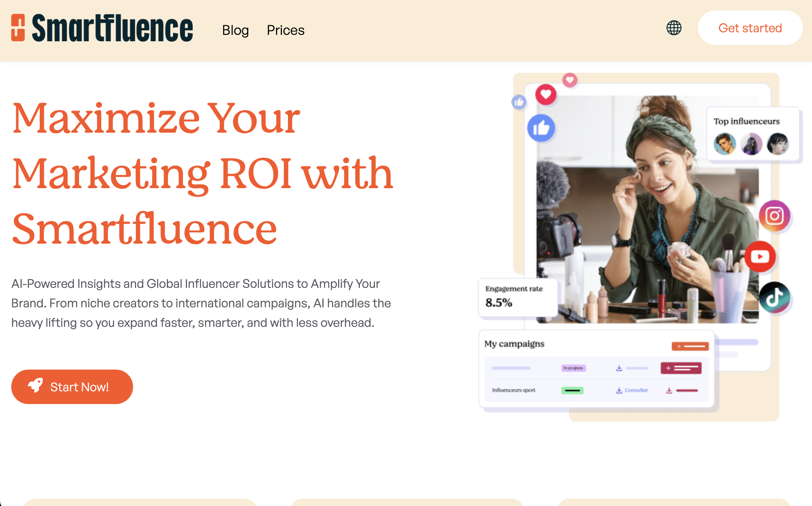Click the TikTok icon

click(x=775, y=298)
